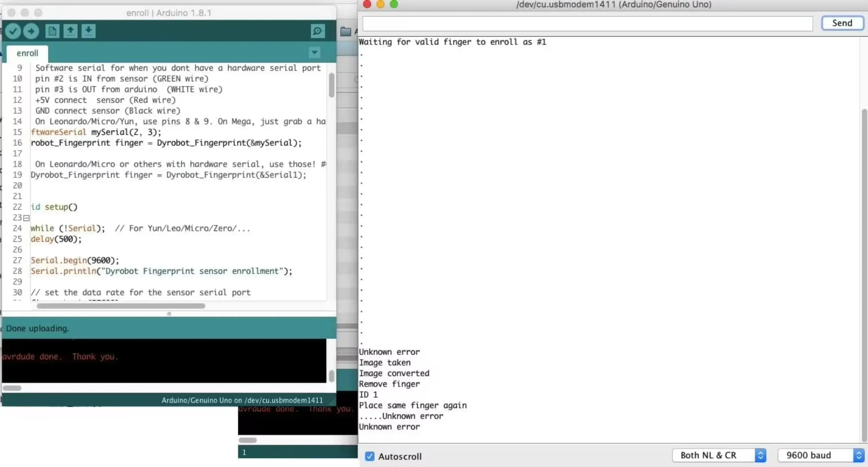Screen dimensions: 868x467
Task: Click the code editor horizontal scrollbar
Action: [x=121, y=306]
